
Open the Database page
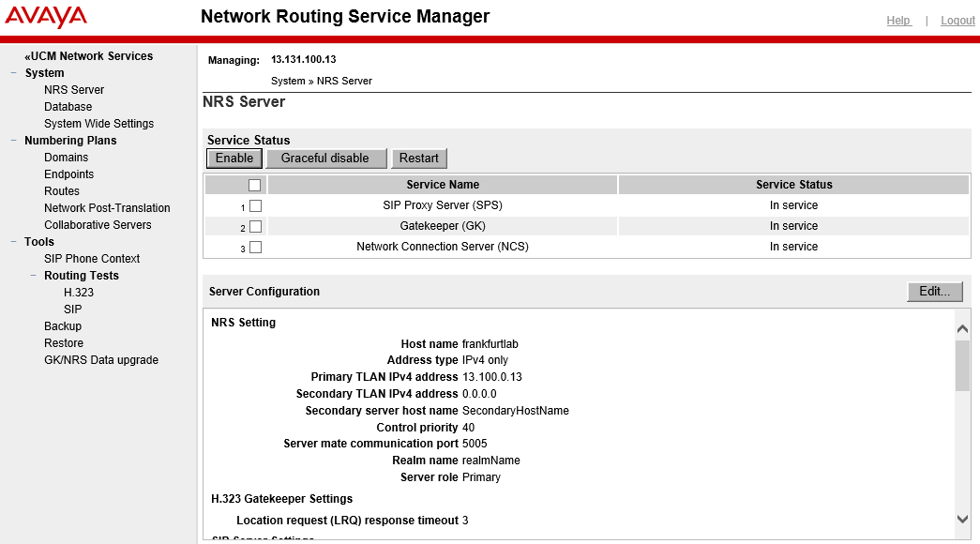68,106
